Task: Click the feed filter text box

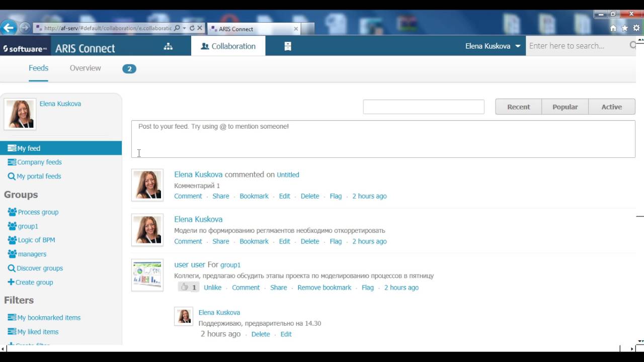Action: [x=424, y=107]
